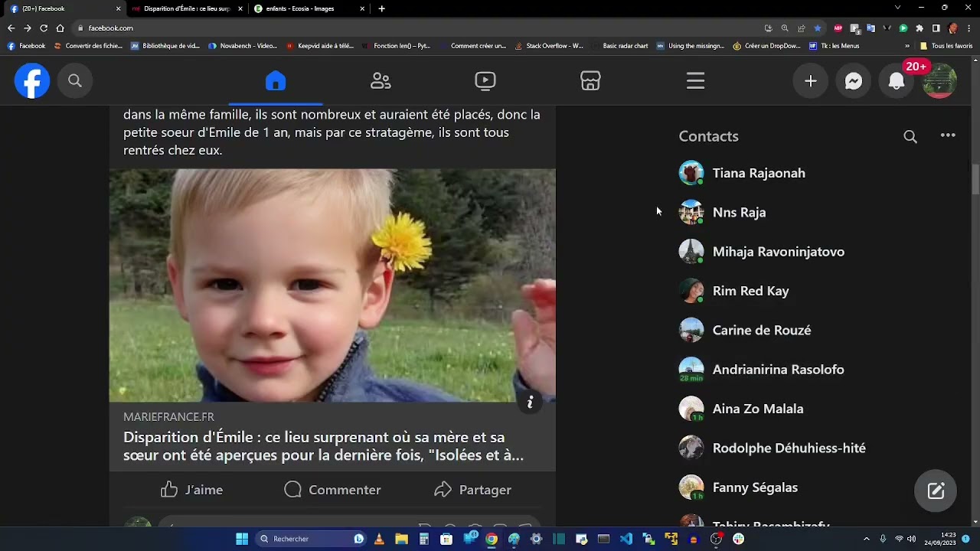Reload the page
Image resolution: width=980 pixels, height=551 pixels.
(x=44, y=28)
